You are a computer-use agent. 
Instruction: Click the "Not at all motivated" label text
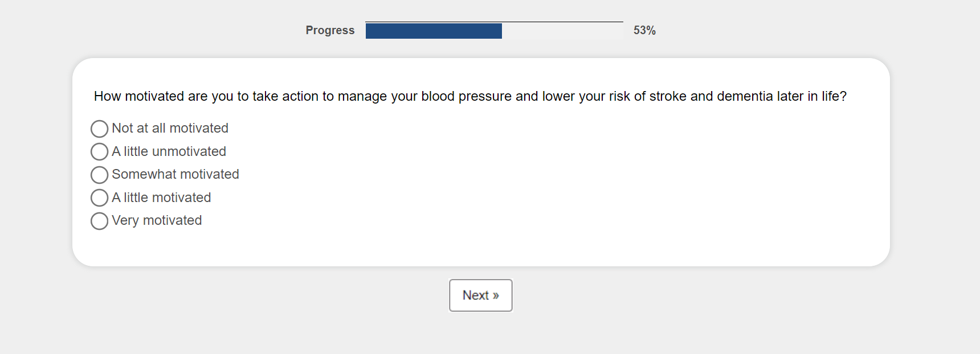[x=170, y=129]
